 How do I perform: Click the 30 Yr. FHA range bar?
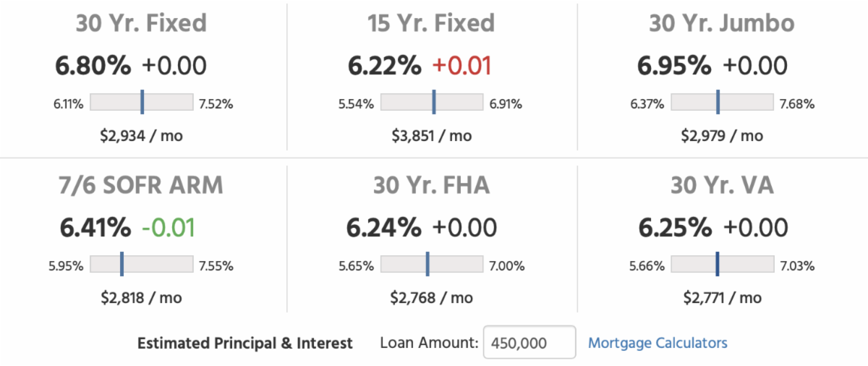pyautogui.click(x=431, y=265)
